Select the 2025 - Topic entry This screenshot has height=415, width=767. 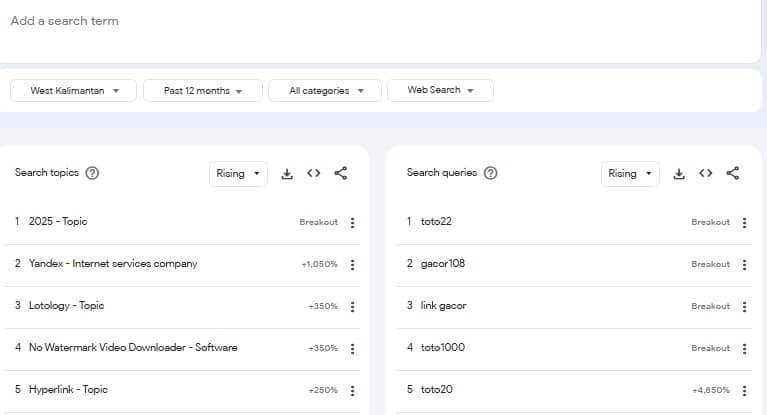pos(58,221)
